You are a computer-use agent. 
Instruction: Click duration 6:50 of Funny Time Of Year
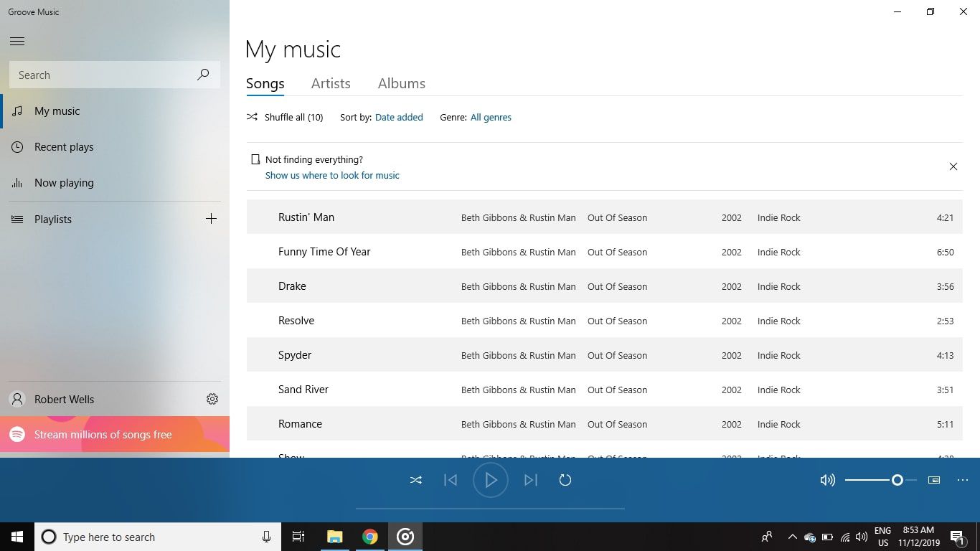(945, 252)
